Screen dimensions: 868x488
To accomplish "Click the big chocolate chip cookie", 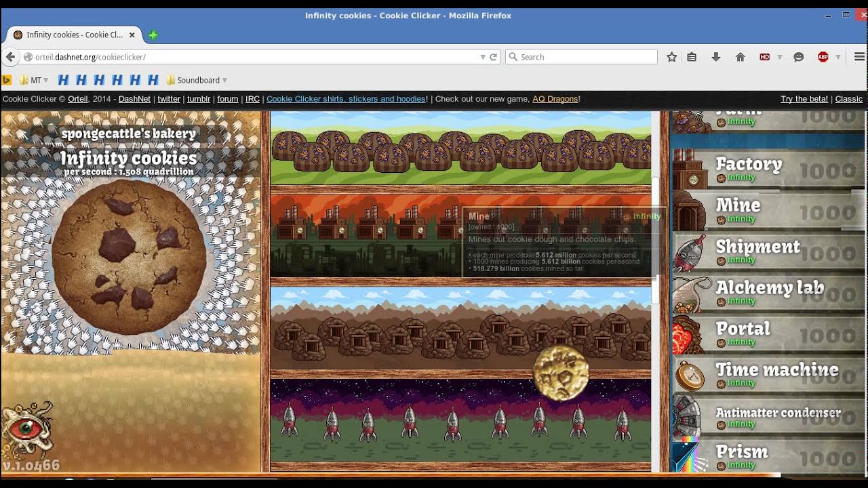I will tap(129, 258).
